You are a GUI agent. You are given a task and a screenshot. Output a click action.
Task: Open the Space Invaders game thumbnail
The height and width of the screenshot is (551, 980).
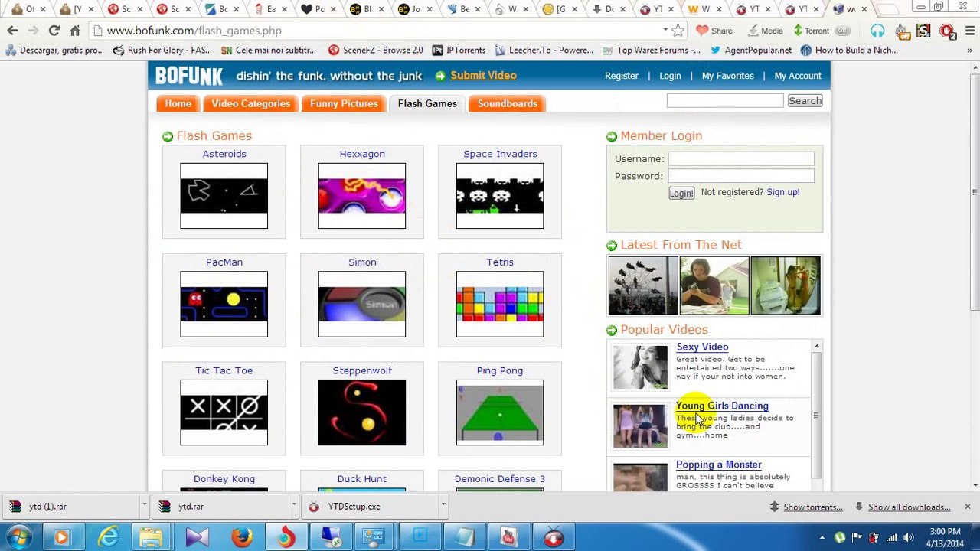point(499,195)
